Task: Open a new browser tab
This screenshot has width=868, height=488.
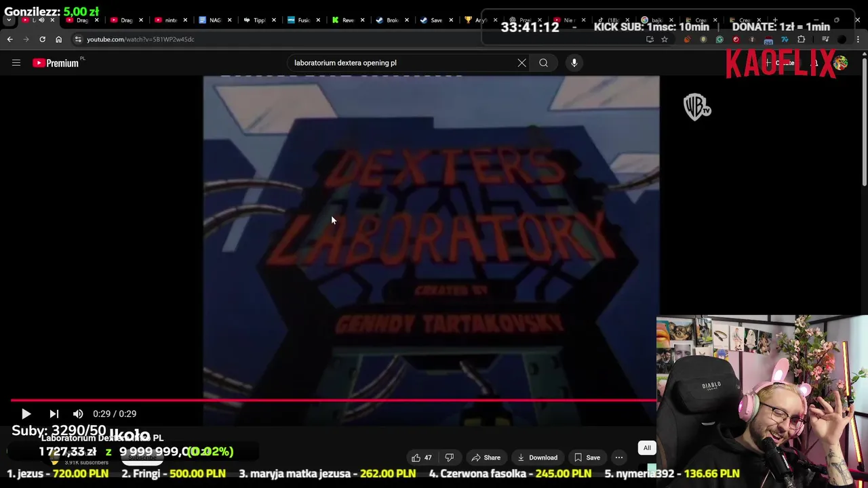Action: pos(775,20)
